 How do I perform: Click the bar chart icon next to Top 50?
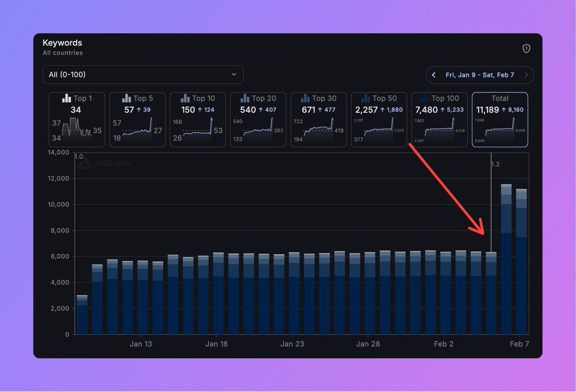(366, 98)
